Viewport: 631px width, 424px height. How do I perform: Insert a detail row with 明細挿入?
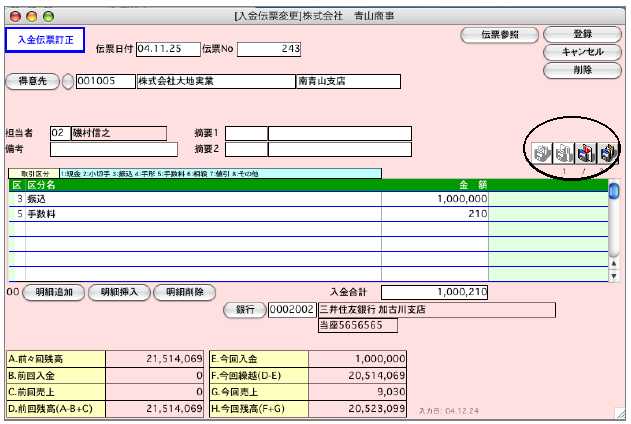[x=119, y=292]
